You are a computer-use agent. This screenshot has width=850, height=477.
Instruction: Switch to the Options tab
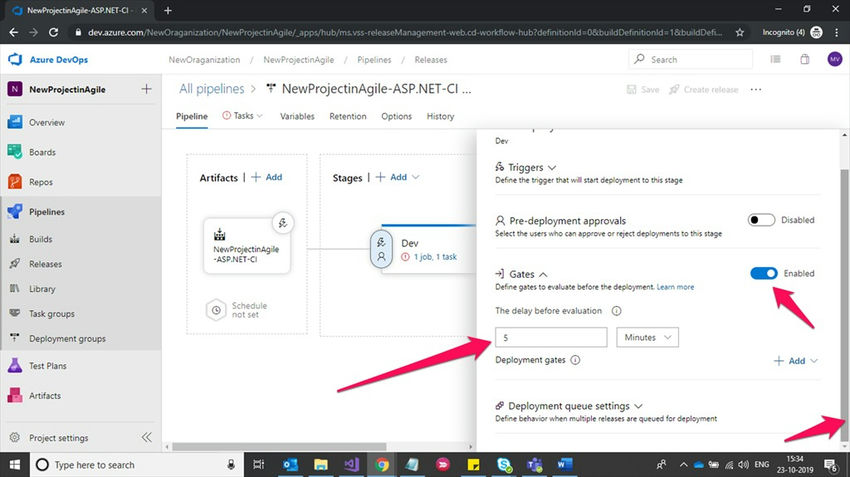(x=396, y=117)
